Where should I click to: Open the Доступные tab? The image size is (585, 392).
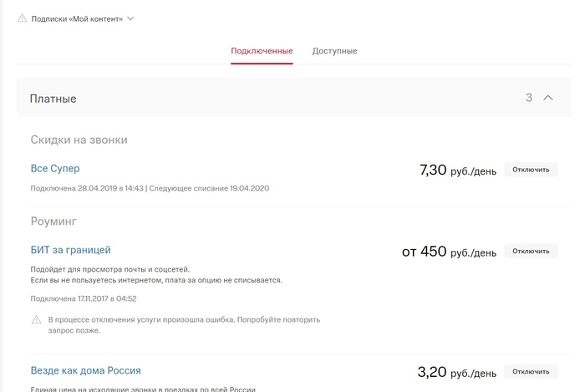tap(334, 51)
